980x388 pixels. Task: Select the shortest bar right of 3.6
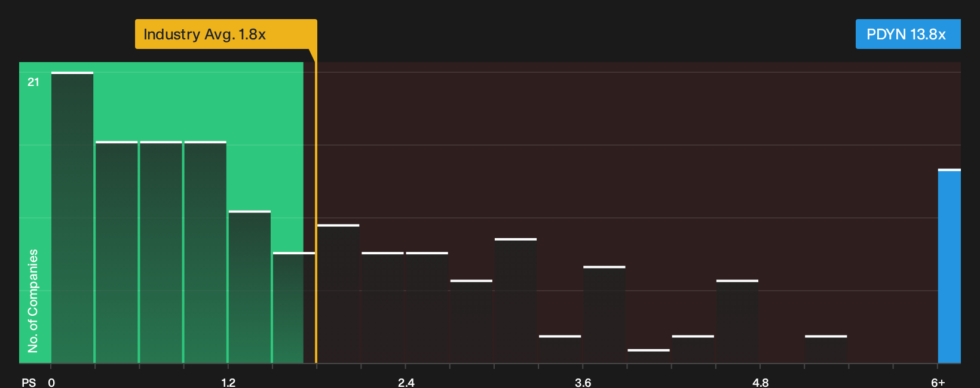coord(648,356)
